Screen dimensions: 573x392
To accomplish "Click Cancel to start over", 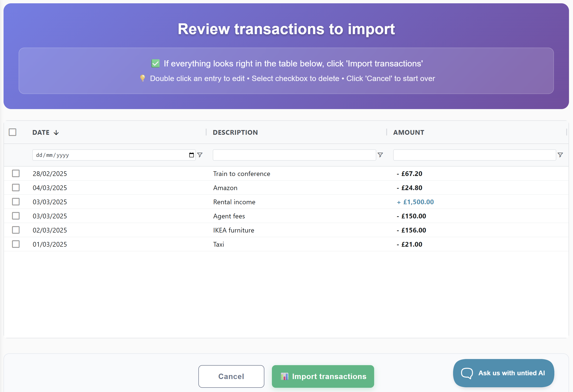I will click(231, 376).
